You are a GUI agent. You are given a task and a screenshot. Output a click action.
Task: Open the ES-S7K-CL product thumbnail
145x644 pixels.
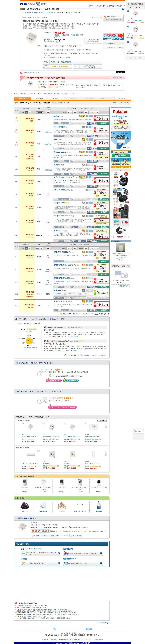coord(99,483)
